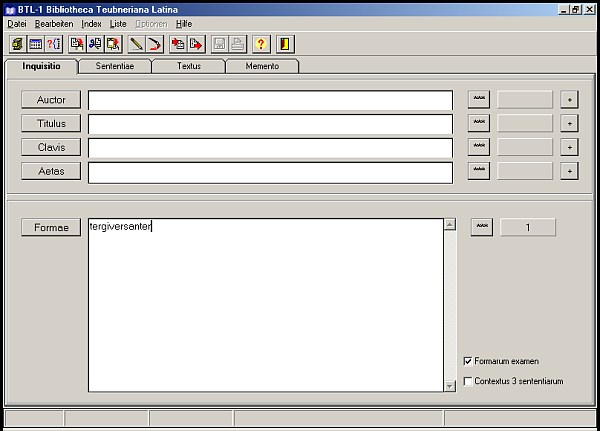Click the empty count box in the Auctor row
600x431 pixels.
[525, 100]
